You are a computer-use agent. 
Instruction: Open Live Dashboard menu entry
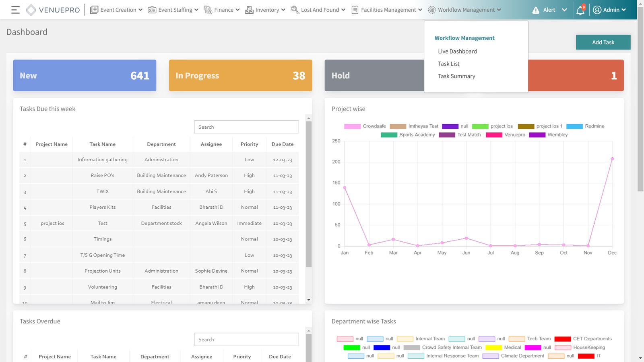tap(457, 51)
